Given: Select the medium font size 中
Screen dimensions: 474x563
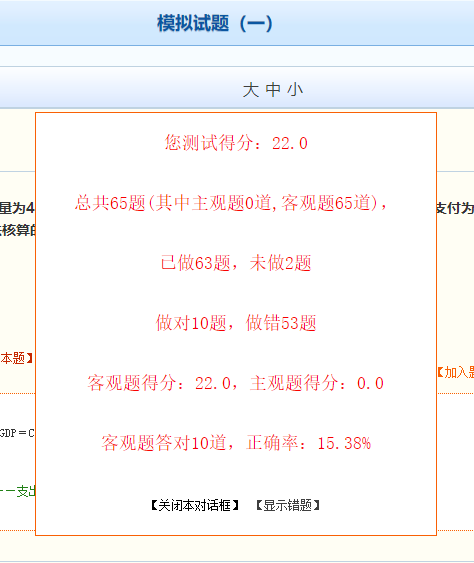Looking at the screenshot, I should tap(273, 89).
